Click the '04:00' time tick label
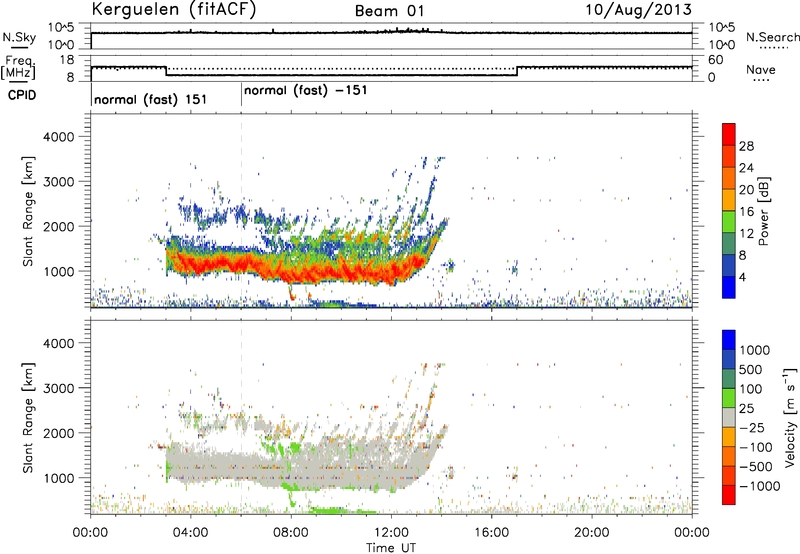 [190, 533]
